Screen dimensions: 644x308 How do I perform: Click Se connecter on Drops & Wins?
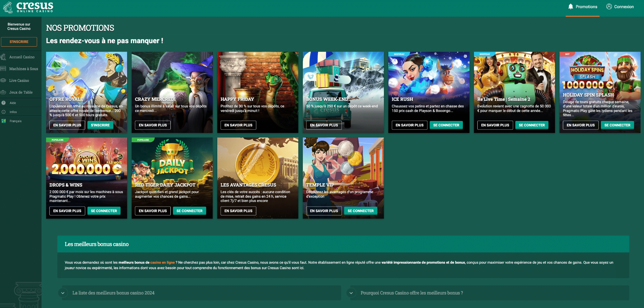[104, 211]
